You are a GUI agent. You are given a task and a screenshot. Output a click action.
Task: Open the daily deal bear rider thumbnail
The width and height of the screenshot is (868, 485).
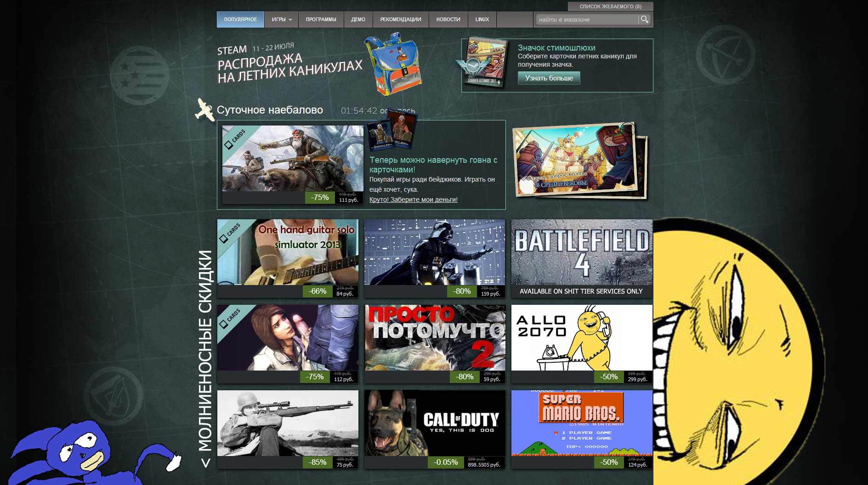[x=293, y=159]
